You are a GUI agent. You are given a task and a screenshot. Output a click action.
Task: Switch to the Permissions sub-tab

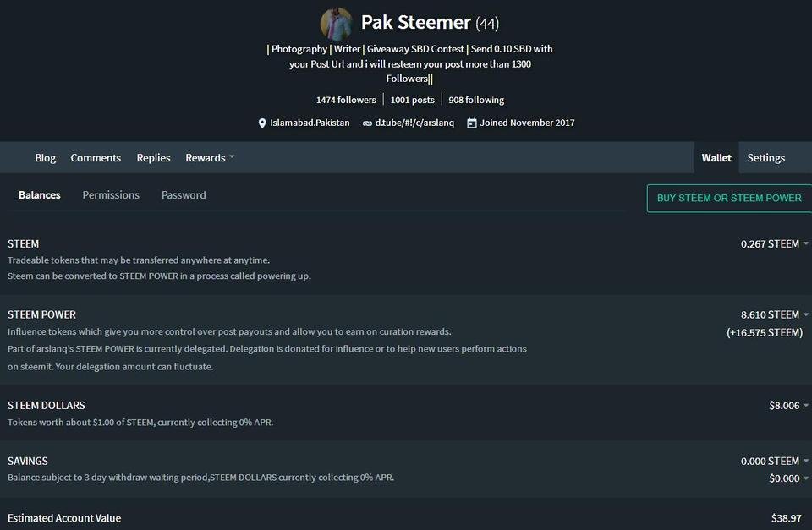(111, 195)
